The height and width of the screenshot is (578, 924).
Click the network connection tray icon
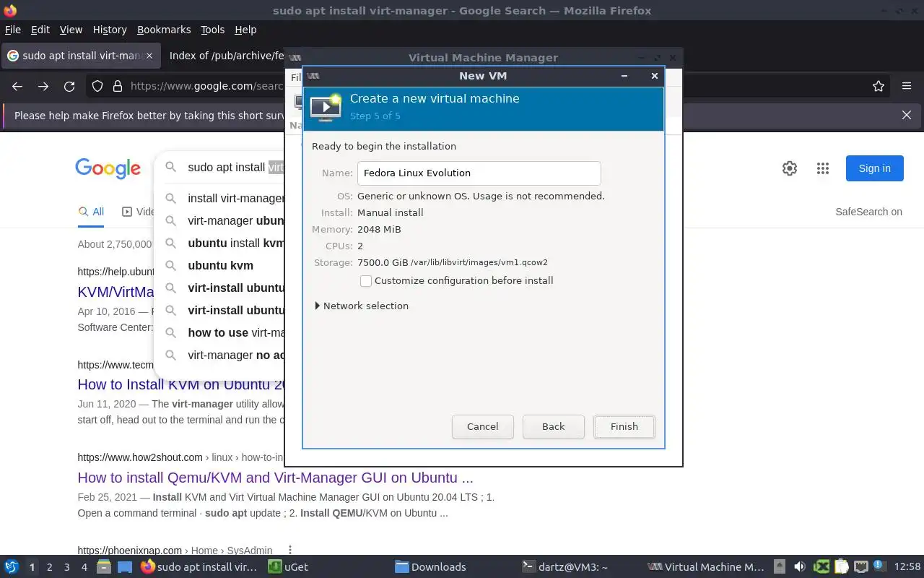point(860,566)
